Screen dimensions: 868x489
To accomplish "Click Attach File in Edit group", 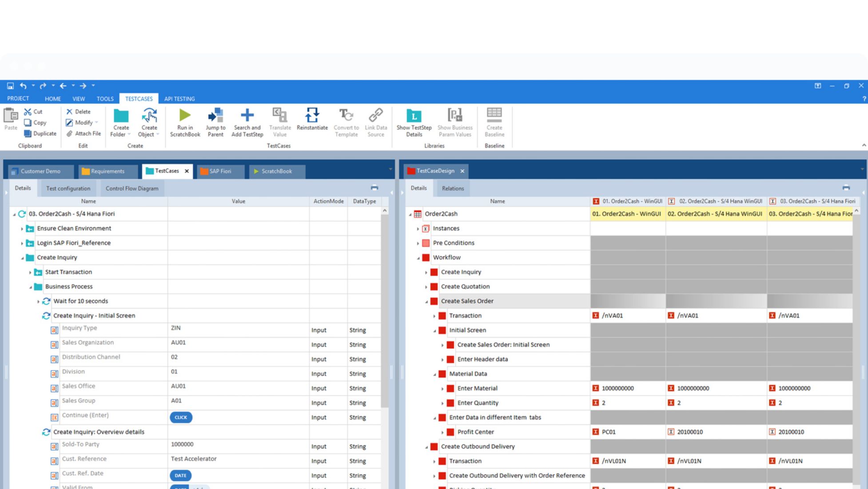I will click(84, 133).
